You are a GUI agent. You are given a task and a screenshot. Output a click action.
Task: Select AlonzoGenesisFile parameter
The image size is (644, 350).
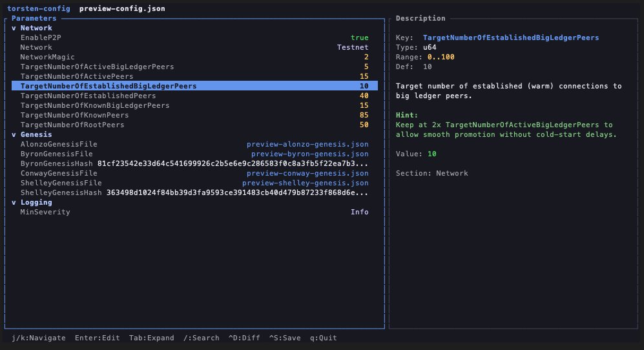[x=194, y=144]
